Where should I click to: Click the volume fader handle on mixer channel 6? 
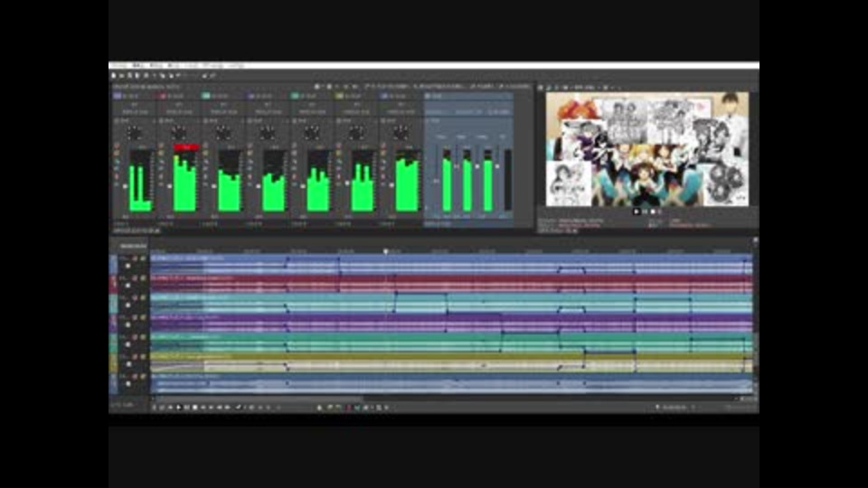[347, 183]
